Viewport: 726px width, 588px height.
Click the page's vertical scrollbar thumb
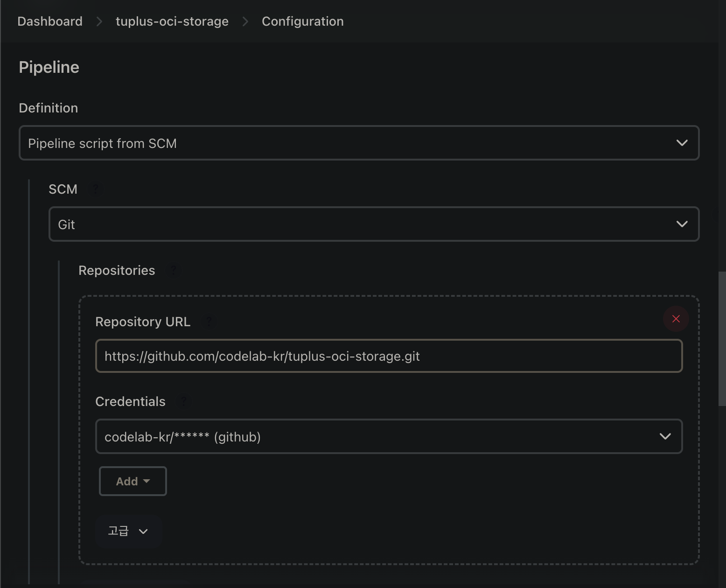(722, 338)
